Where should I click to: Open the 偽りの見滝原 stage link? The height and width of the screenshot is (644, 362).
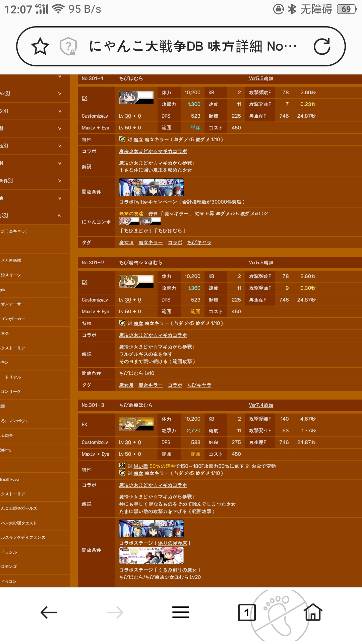pos(172,543)
